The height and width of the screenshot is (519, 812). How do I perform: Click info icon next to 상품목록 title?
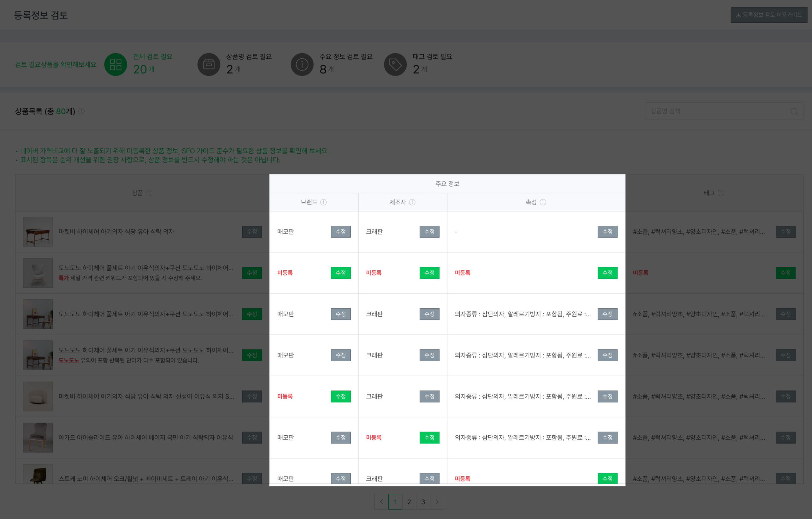(x=82, y=111)
